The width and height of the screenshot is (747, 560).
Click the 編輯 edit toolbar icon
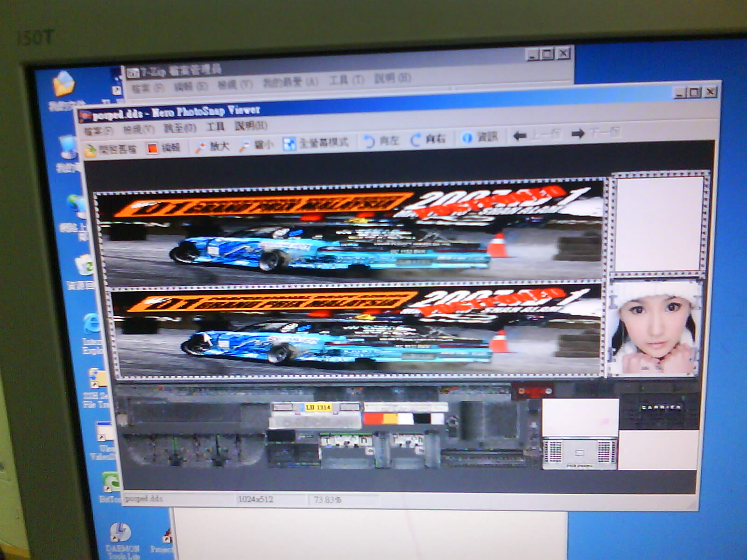tap(153, 149)
